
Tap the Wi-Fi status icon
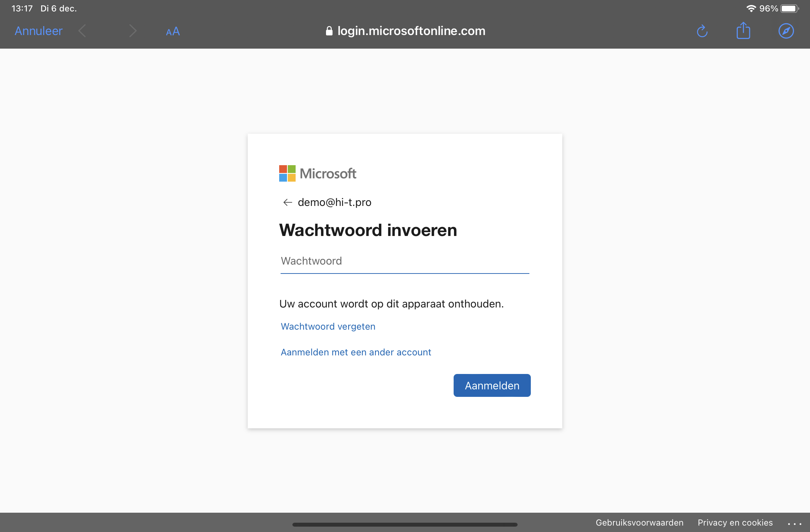pyautogui.click(x=751, y=8)
